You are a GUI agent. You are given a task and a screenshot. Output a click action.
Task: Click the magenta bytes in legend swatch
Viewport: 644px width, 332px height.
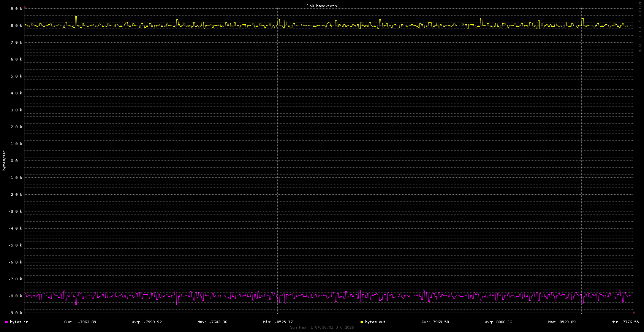(x=6, y=322)
